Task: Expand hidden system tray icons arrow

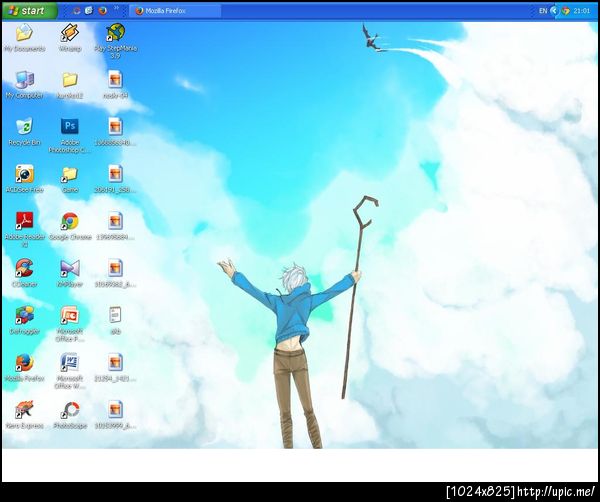Action: click(x=554, y=11)
